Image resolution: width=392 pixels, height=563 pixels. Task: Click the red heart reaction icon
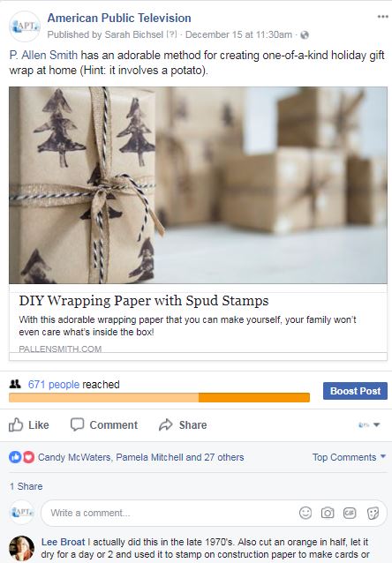pyautogui.click(x=28, y=457)
